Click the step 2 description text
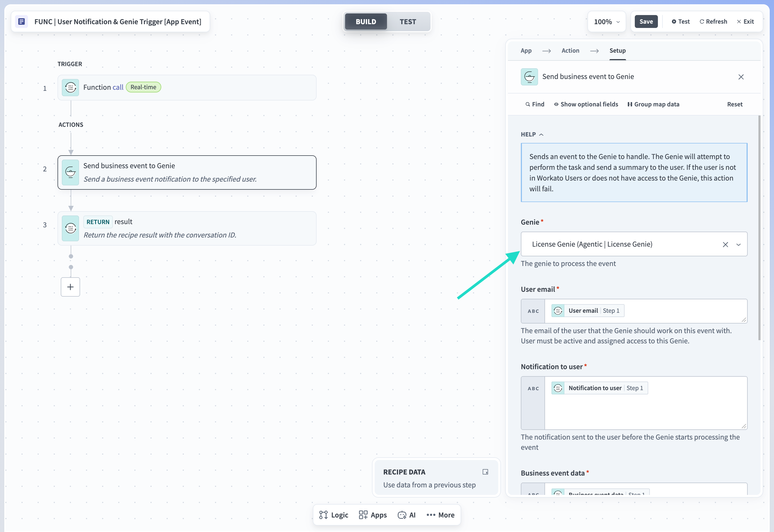This screenshot has height=532, width=774. (170, 179)
